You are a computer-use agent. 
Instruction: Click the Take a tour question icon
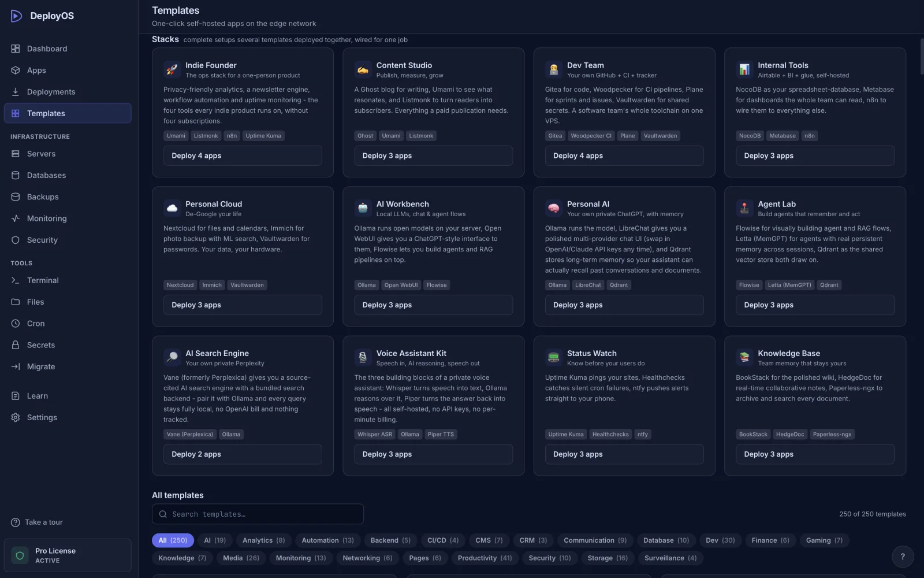coord(16,523)
